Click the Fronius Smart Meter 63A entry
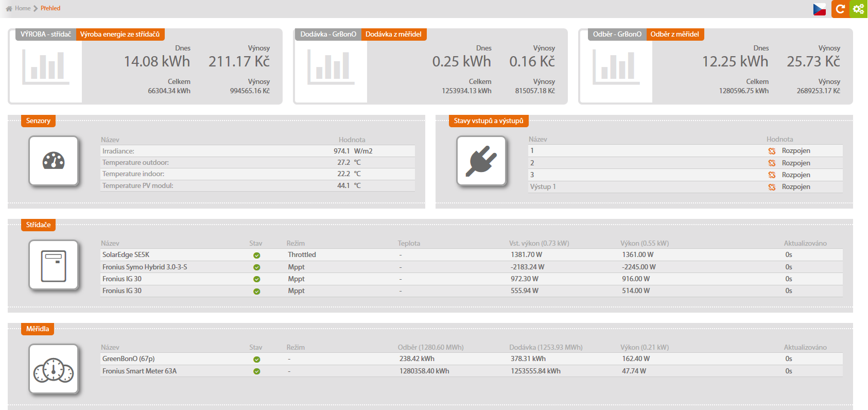The width and height of the screenshot is (868, 410). (x=140, y=371)
